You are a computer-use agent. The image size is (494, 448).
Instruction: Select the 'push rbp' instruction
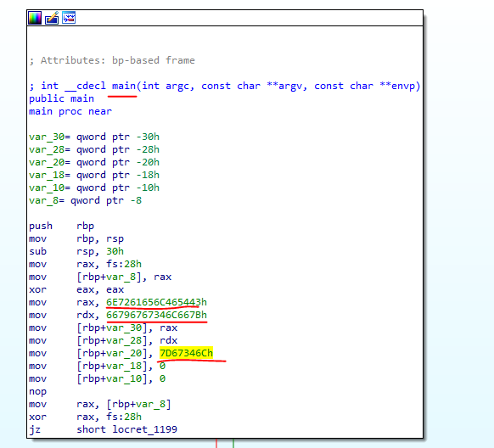(x=61, y=226)
